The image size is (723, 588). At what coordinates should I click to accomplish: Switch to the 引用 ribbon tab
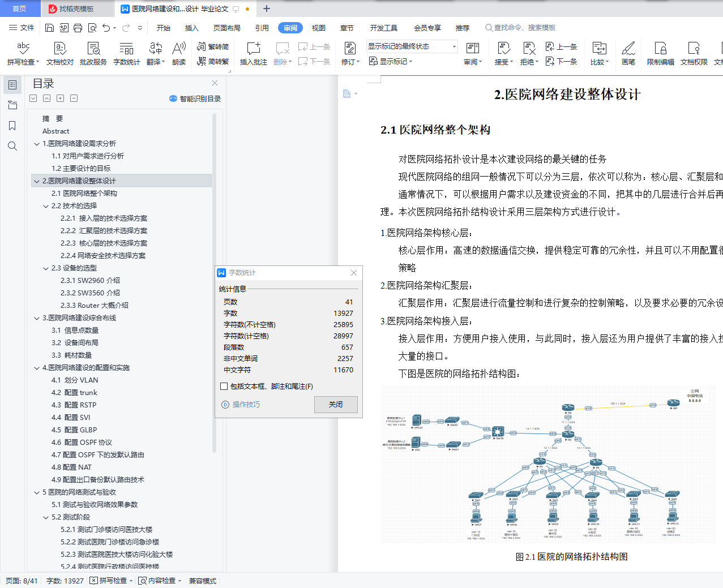tap(262, 28)
